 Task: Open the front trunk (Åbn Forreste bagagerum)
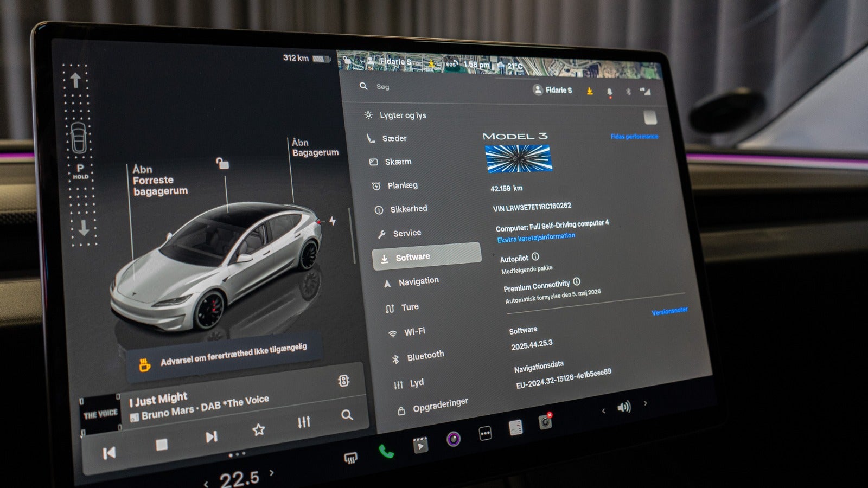(160, 180)
